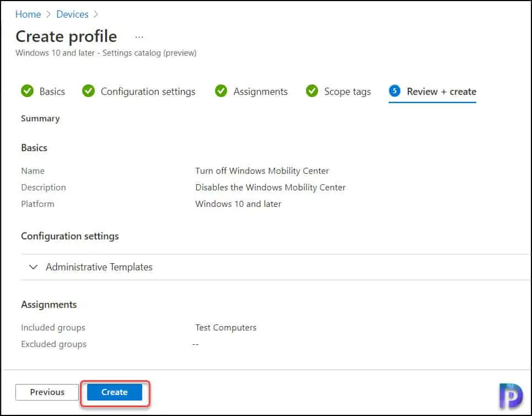532x416 pixels.
Task: Click the step 5 circle icon
Action: tap(395, 91)
